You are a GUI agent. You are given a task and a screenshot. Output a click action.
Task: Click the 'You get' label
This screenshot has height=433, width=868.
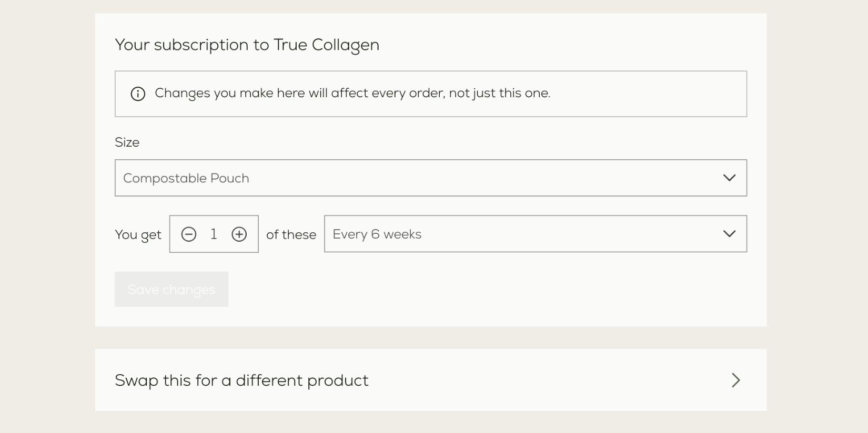(138, 235)
